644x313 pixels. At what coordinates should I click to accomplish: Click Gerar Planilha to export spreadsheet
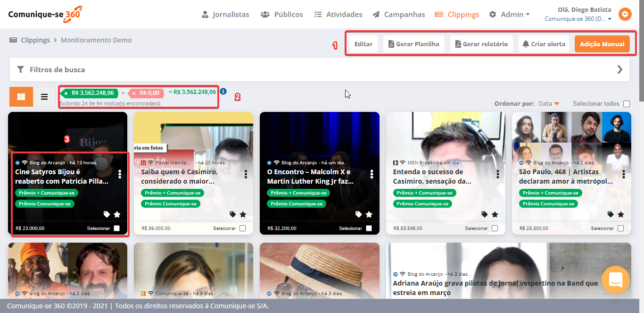click(x=413, y=44)
